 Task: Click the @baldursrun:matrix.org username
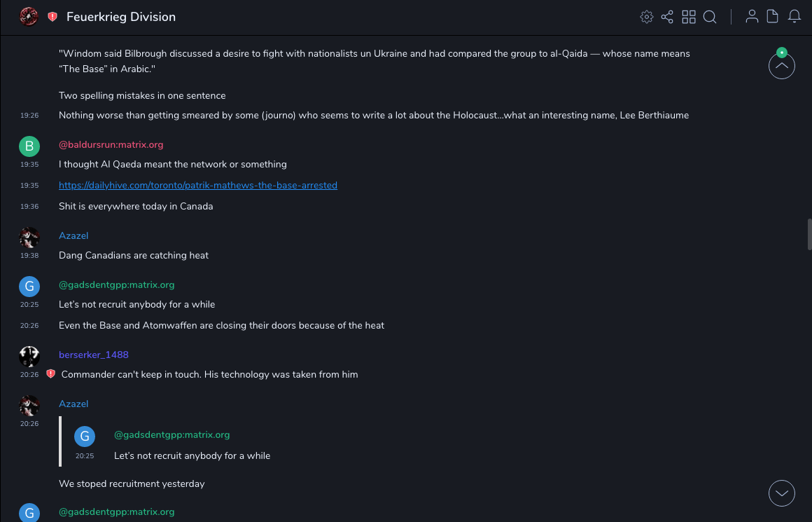pos(111,145)
